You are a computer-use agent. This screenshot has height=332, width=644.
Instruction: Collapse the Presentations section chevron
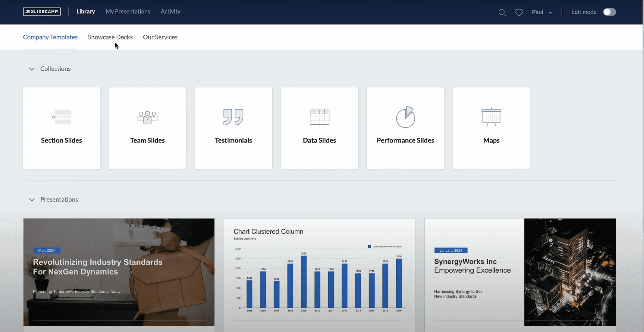click(32, 200)
